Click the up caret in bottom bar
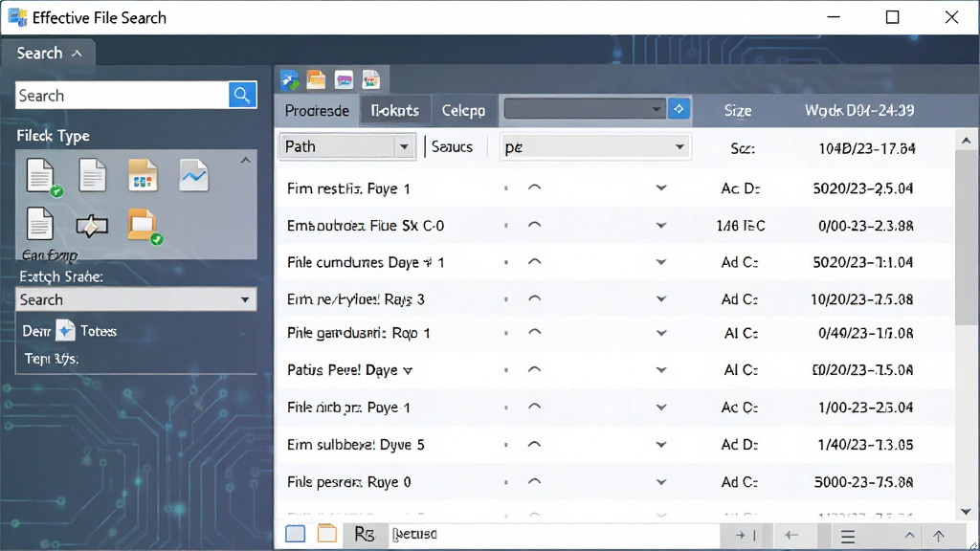This screenshot has height=551, width=980. coord(909,536)
